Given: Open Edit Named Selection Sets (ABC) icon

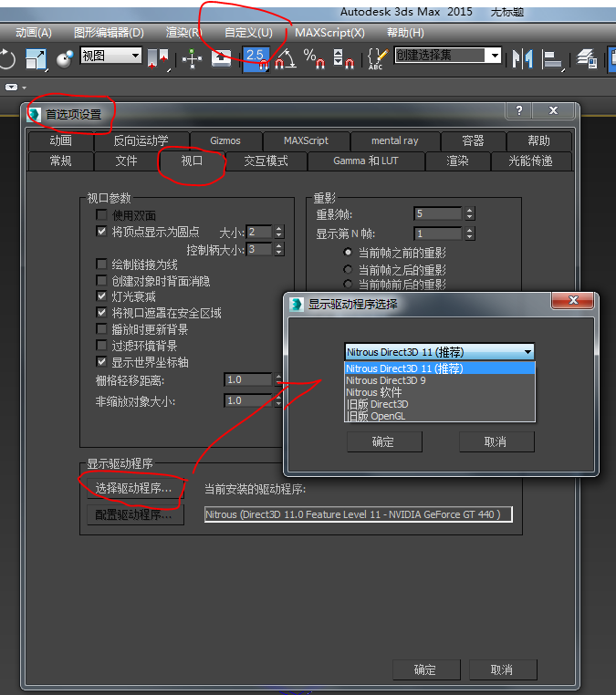Looking at the screenshot, I should 377,58.
